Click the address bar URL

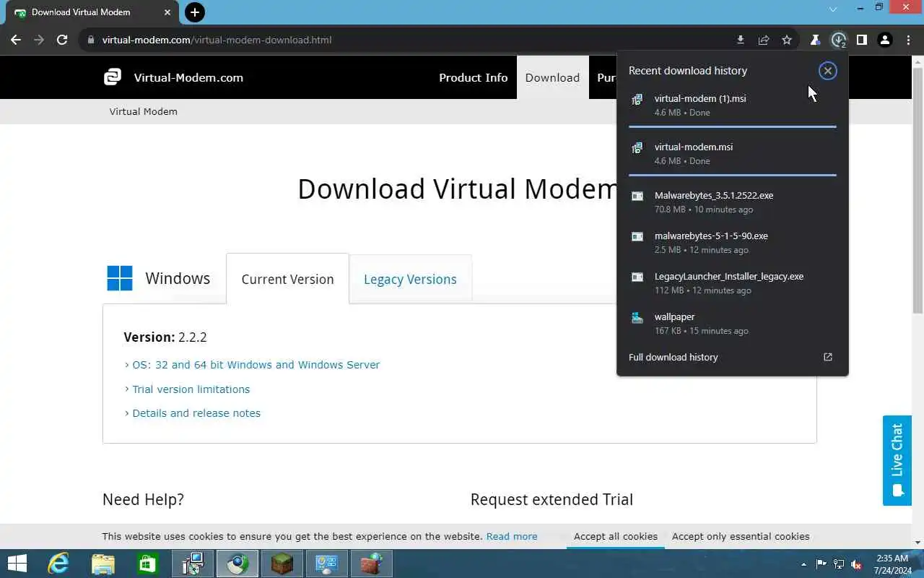[217, 40]
